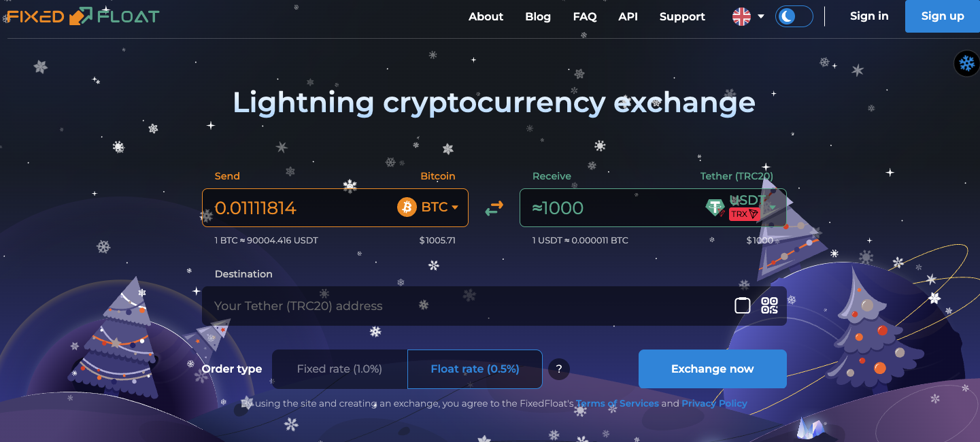
Task: Toggle dark mode with the moon switch
Action: pos(794,16)
